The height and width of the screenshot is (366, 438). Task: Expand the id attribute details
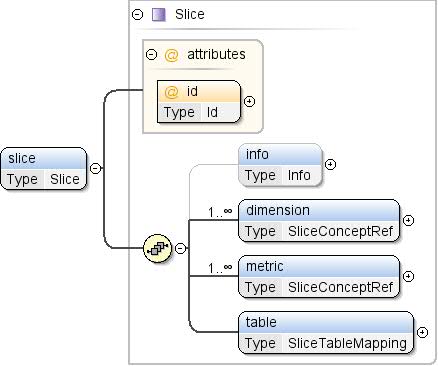(x=250, y=101)
